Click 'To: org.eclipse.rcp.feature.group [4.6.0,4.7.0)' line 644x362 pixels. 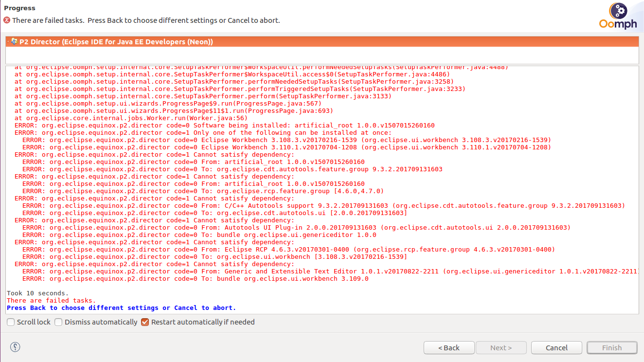(x=203, y=191)
